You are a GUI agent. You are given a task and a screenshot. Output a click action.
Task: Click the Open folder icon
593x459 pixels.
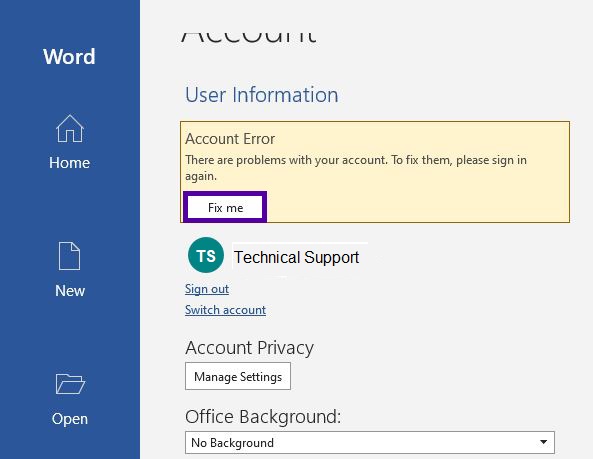tap(70, 384)
